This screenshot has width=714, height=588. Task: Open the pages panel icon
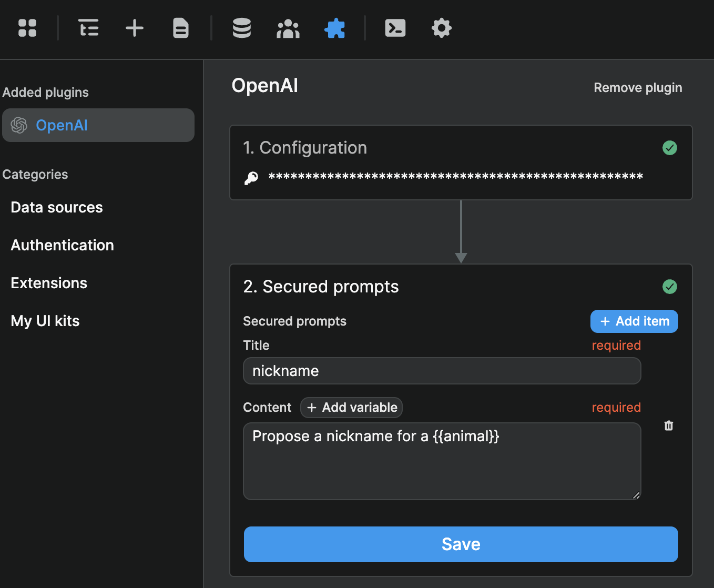click(x=180, y=28)
